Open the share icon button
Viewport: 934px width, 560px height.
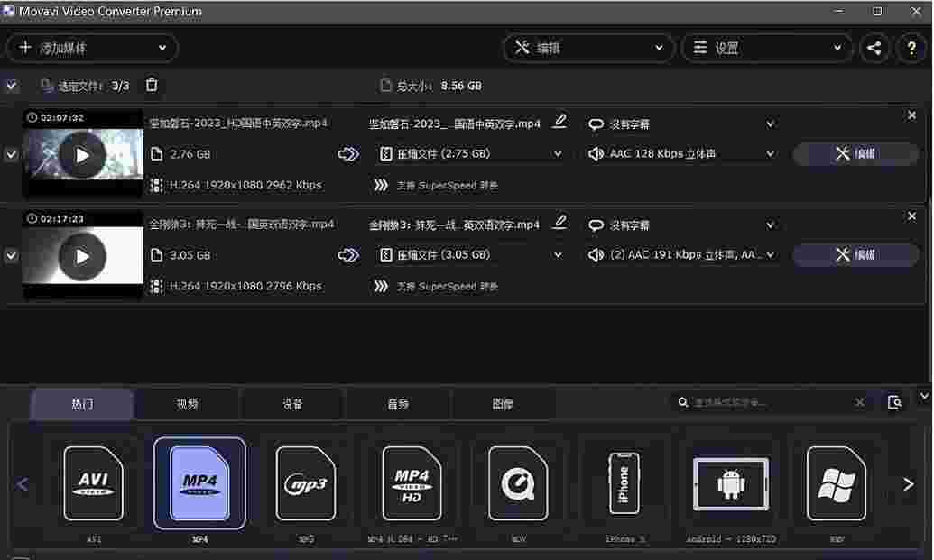click(x=874, y=48)
